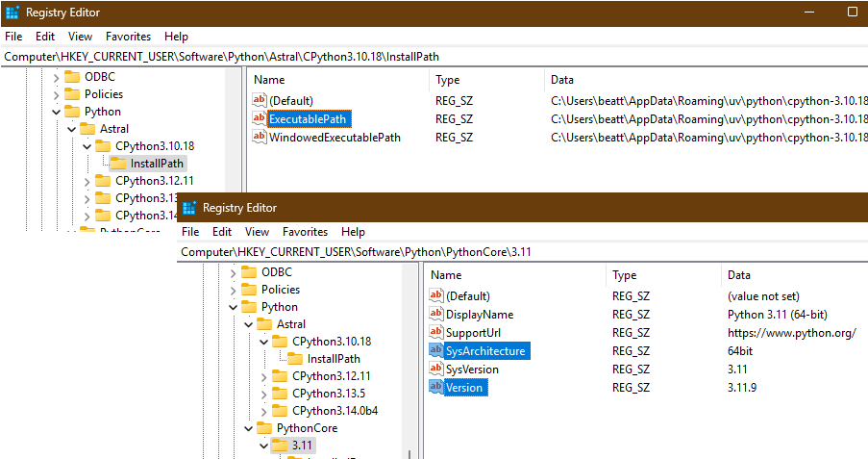This screenshot has width=868, height=459.
Task: Click 'Python 3.11 (64-bit)' data cell
Action: pyautogui.click(x=778, y=315)
